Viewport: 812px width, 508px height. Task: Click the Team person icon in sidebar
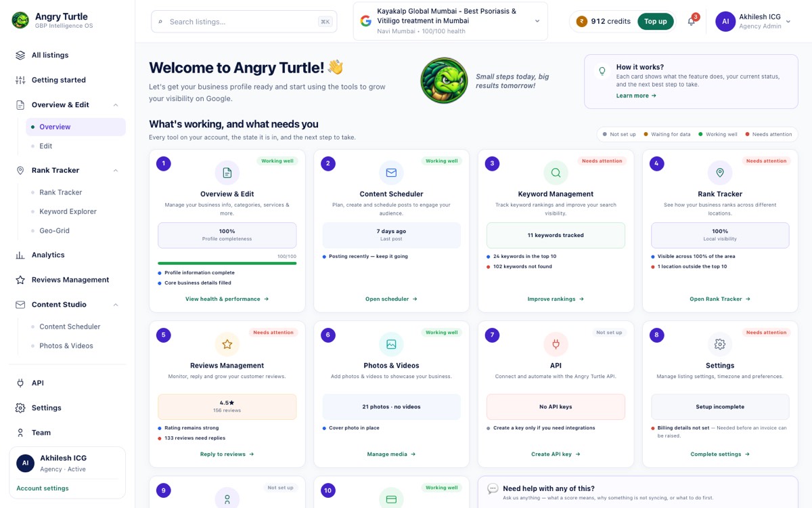click(x=20, y=433)
